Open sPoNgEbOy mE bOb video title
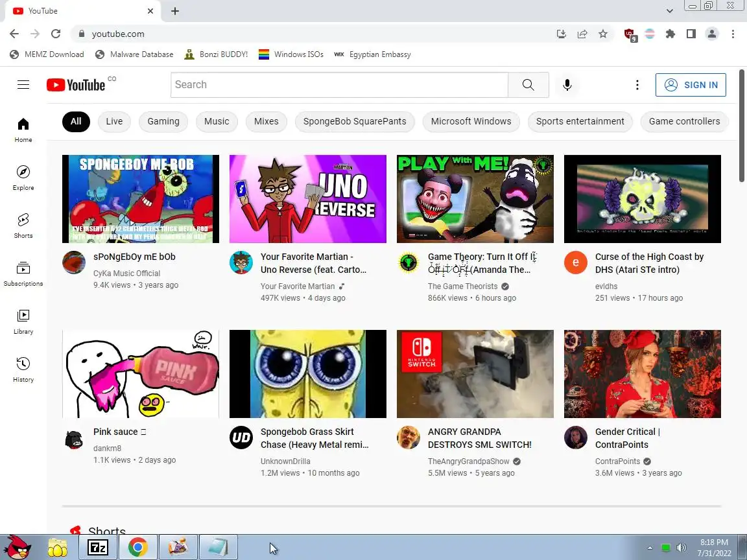 [x=134, y=257]
